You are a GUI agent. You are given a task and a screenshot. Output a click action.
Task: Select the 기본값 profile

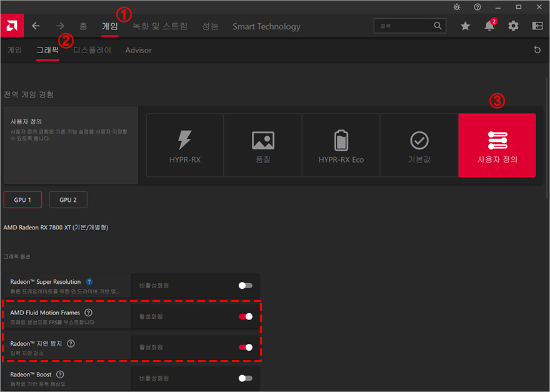click(x=419, y=145)
